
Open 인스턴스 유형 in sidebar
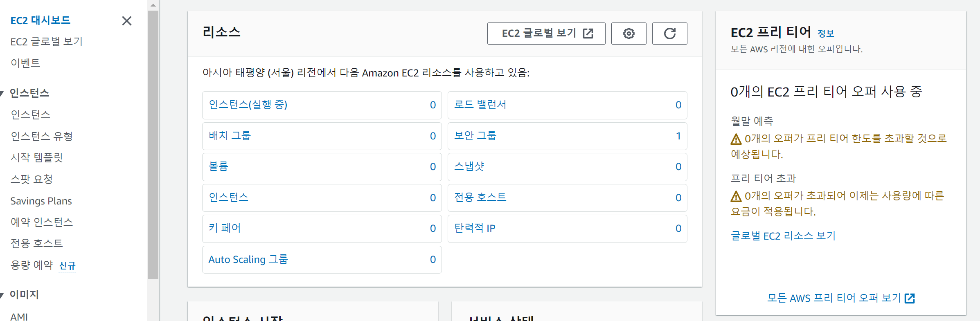tap(42, 136)
